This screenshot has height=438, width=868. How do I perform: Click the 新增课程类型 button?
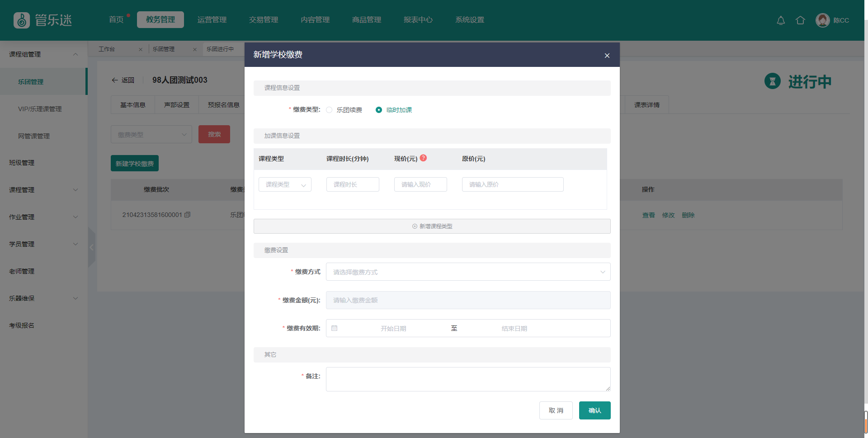432,226
